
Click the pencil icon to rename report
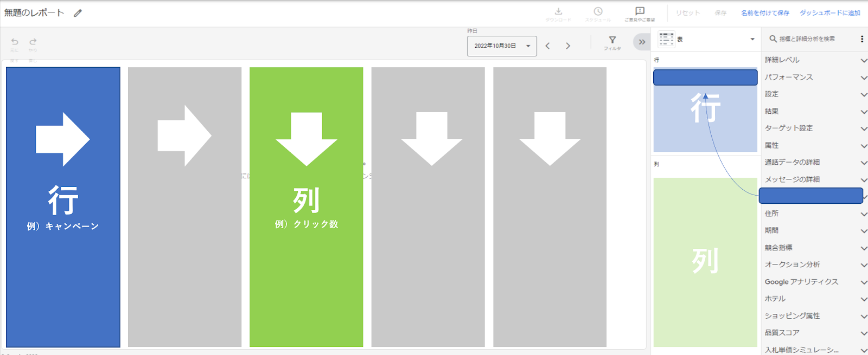[x=78, y=13]
